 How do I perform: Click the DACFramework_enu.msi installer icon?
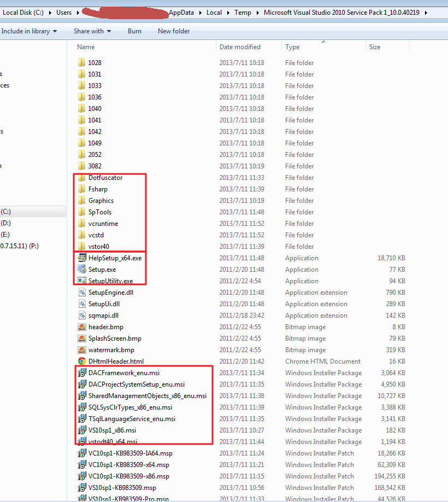(82, 372)
